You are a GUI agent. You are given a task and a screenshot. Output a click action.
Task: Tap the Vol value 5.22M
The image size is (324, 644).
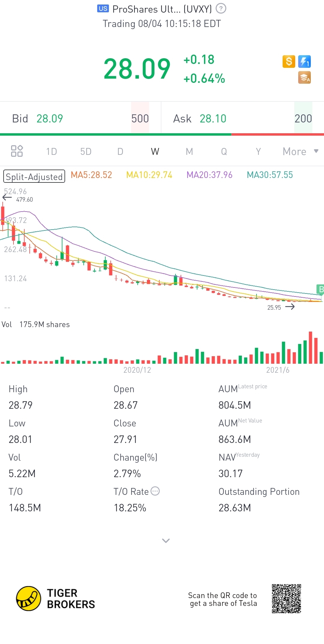[x=22, y=474]
